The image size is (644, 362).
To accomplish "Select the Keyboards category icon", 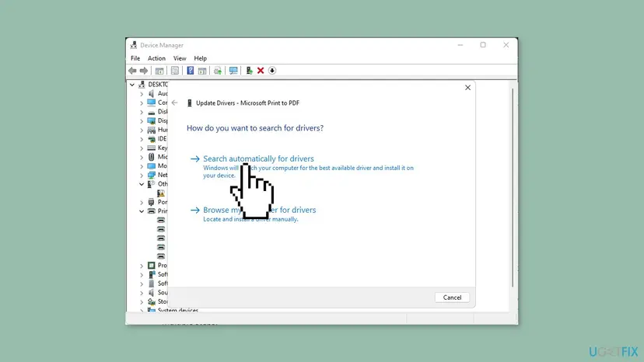I will pyautogui.click(x=151, y=148).
